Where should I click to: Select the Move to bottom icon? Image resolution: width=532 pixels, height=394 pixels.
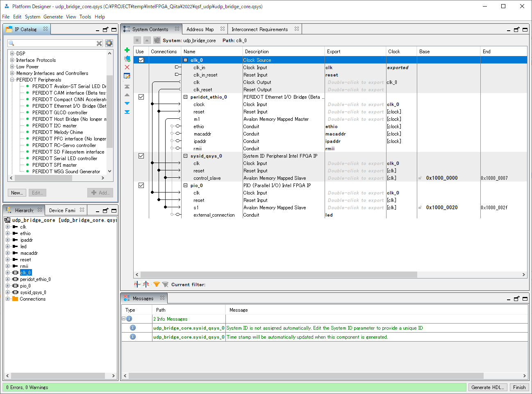(127, 112)
